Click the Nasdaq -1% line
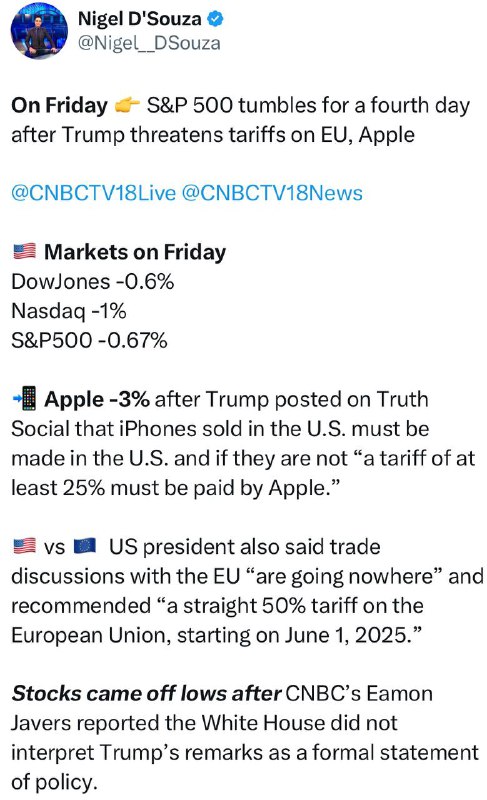The width and height of the screenshot is (487, 800). tap(69, 311)
